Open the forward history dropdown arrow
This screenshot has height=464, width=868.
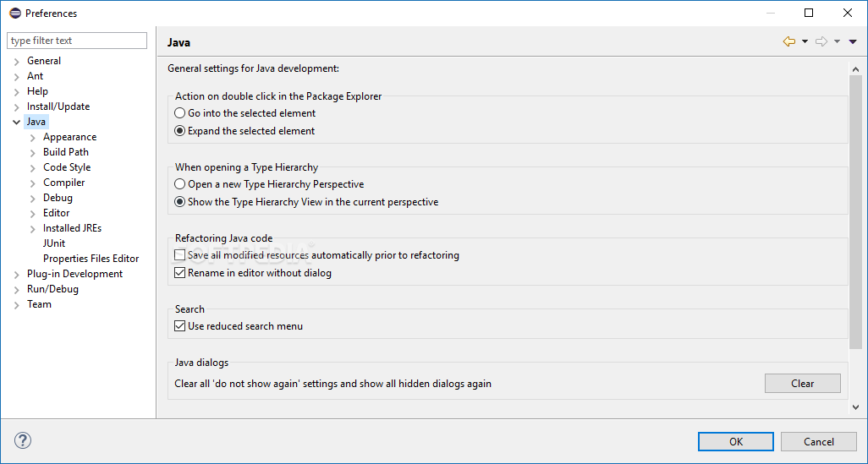837,41
